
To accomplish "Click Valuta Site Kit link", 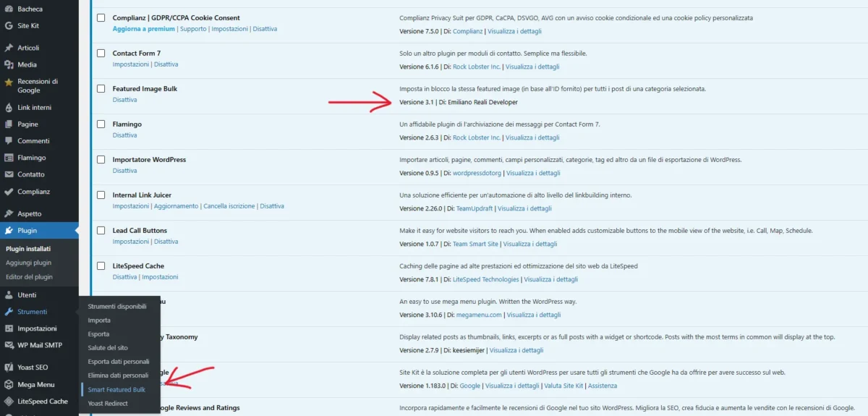I will (x=563, y=386).
